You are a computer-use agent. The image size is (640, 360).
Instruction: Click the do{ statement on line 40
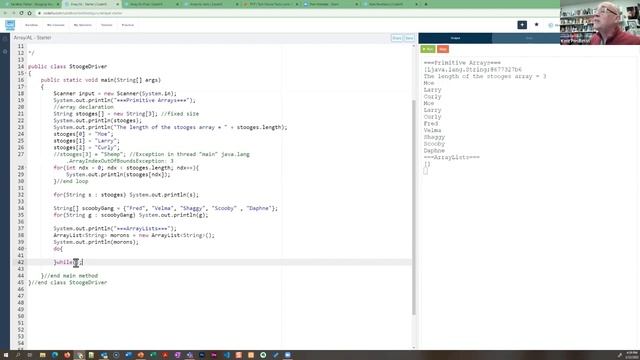[x=58, y=249]
